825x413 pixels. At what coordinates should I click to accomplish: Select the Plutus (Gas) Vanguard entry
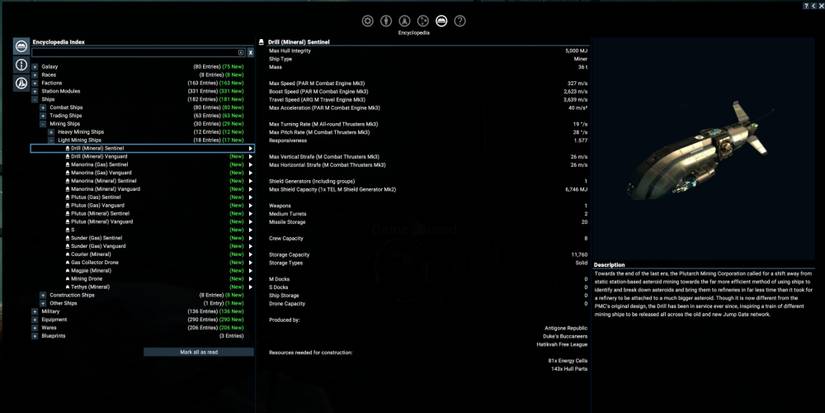(143, 206)
